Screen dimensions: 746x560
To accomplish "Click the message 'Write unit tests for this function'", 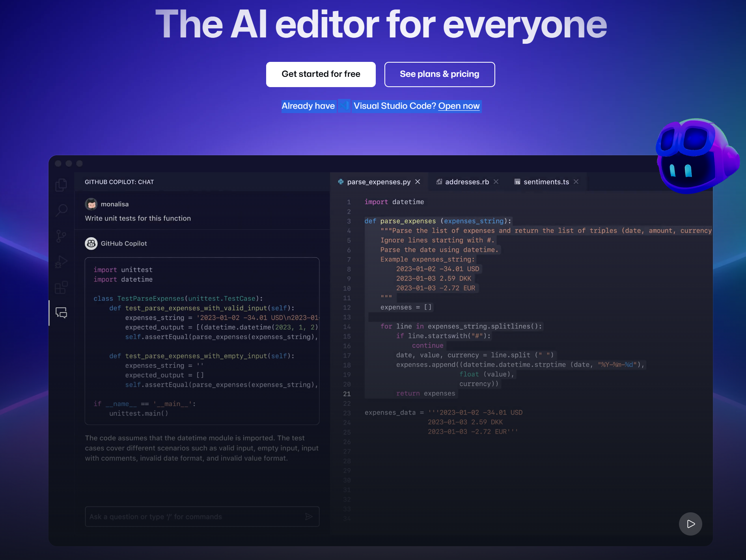I will [x=138, y=218].
